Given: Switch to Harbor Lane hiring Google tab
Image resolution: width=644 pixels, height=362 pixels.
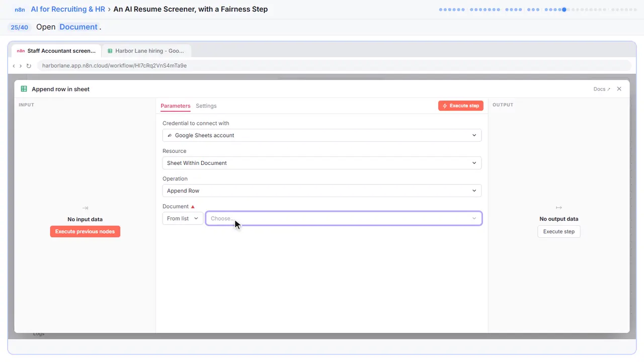Looking at the screenshot, I should (146, 51).
